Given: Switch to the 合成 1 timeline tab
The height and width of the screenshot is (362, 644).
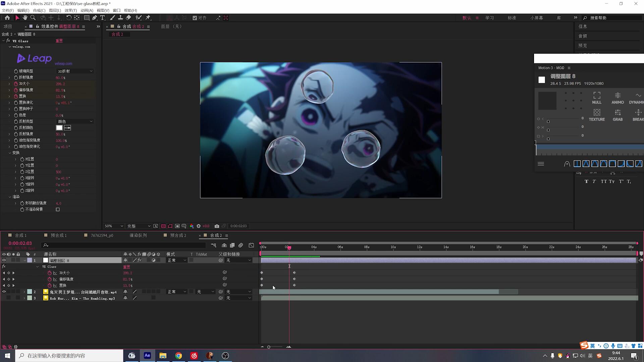Looking at the screenshot, I should [21, 236].
